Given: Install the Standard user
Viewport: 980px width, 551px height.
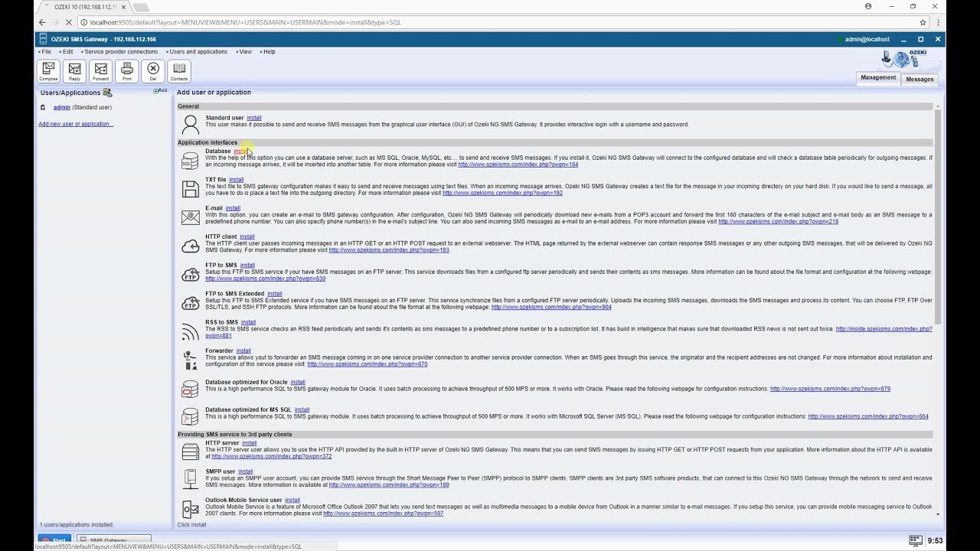Looking at the screenshot, I should point(254,118).
